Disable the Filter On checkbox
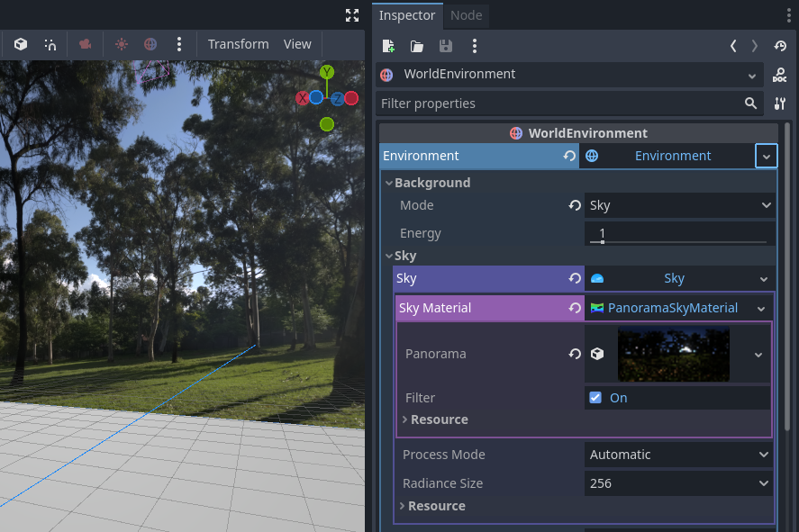 pos(595,398)
